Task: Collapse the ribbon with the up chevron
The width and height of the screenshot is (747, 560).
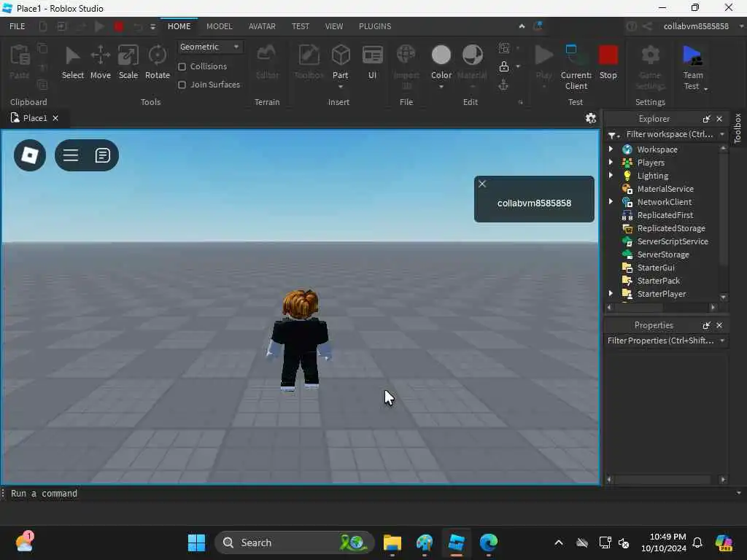Action: 522,27
